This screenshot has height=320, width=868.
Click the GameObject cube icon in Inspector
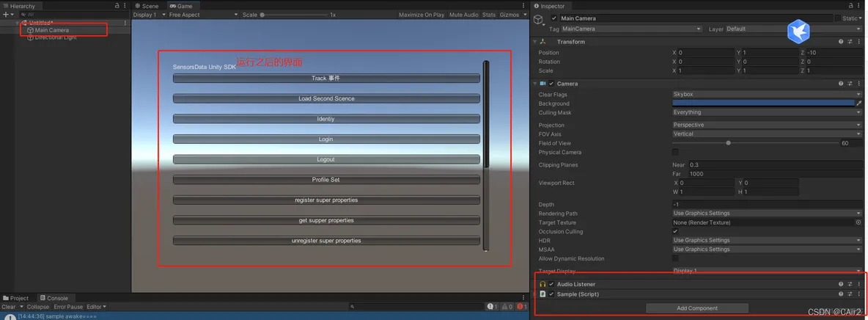coord(538,20)
